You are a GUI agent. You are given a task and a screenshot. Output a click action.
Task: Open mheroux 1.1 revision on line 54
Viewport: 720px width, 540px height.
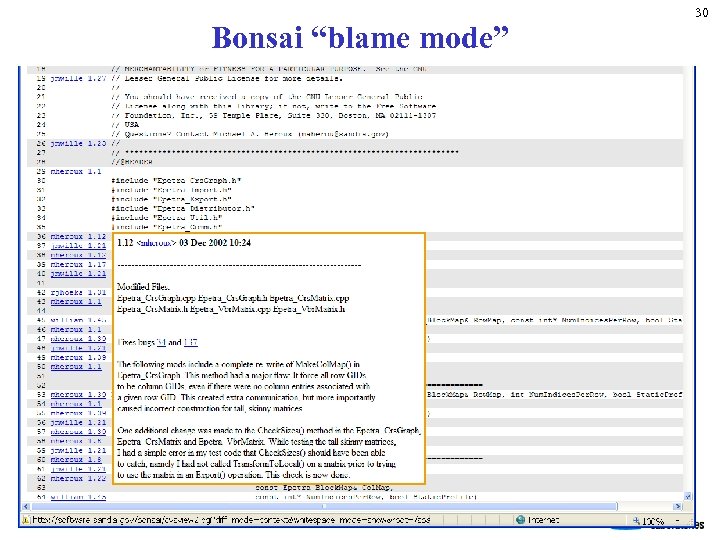76,404
